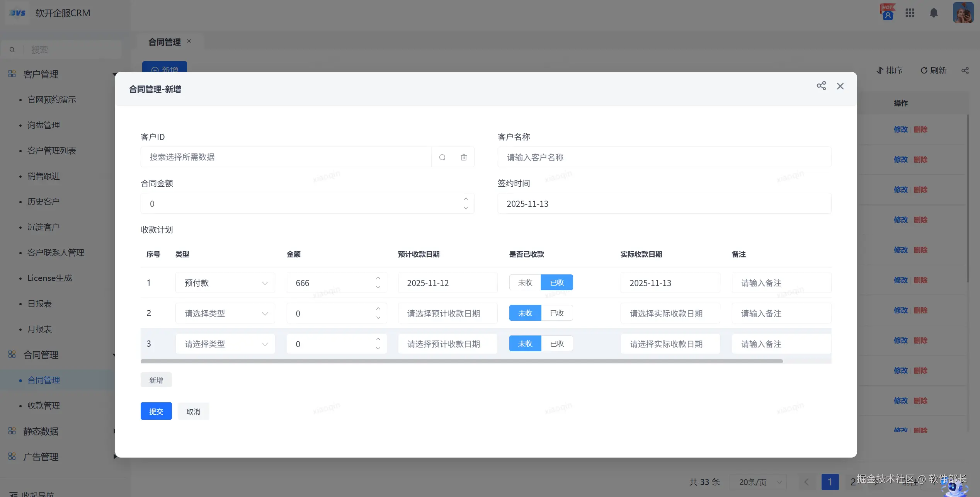Open the notification bell
The width and height of the screenshot is (980, 497).
coord(934,13)
